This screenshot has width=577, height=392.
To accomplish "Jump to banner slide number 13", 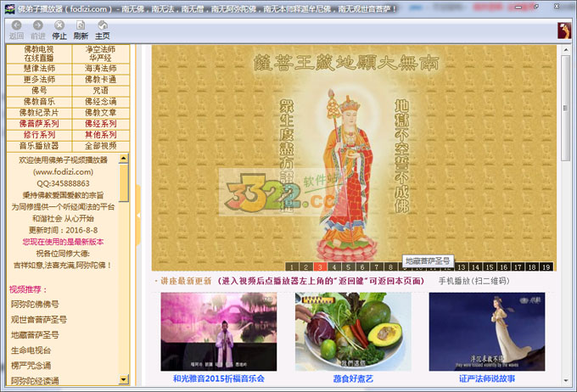I will pyautogui.click(x=460, y=267).
